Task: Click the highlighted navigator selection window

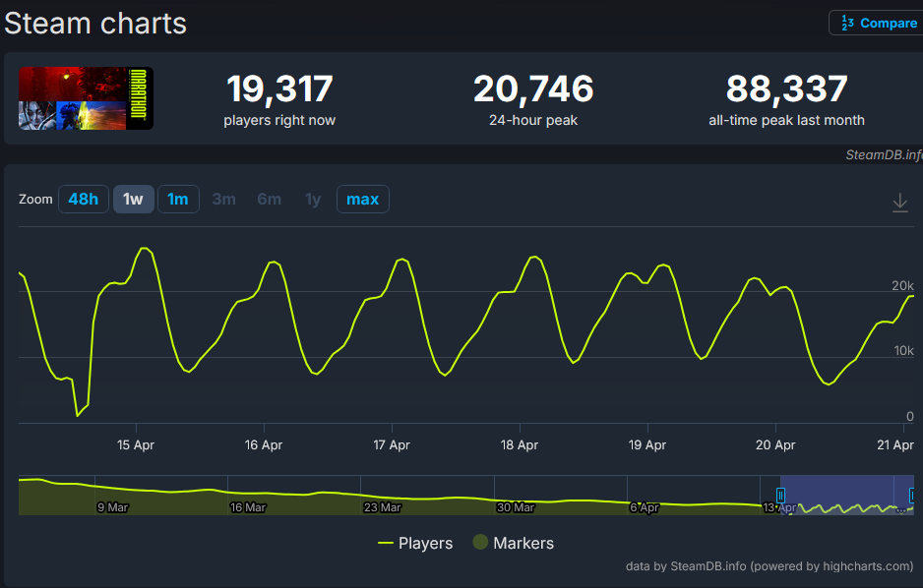Action: (x=846, y=495)
